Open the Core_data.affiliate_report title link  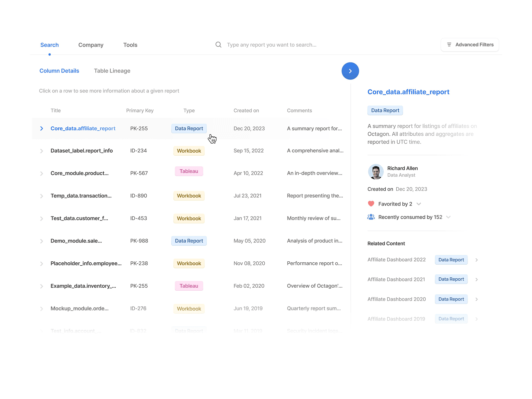(83, 128)
